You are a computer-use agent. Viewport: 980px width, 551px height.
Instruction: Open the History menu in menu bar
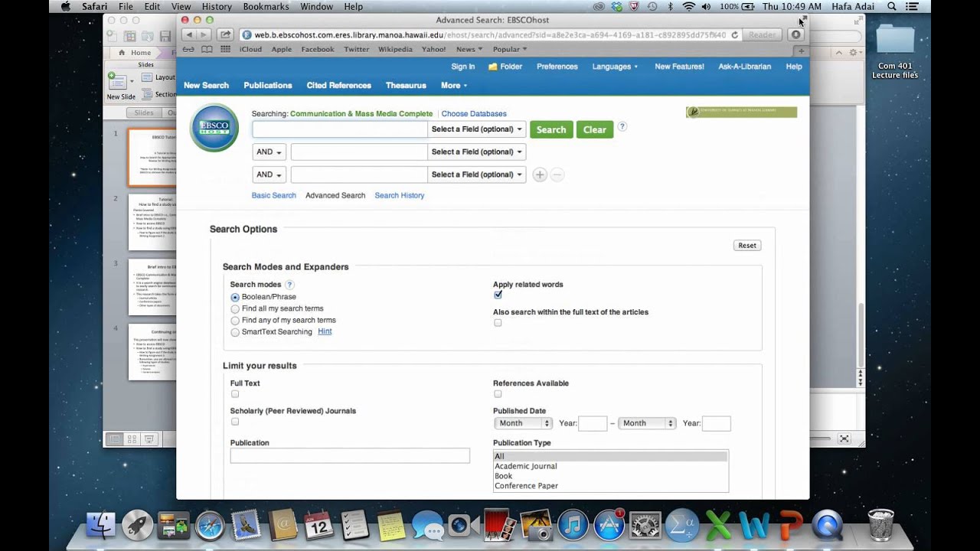pyautogui.click(x=217, y=6)
